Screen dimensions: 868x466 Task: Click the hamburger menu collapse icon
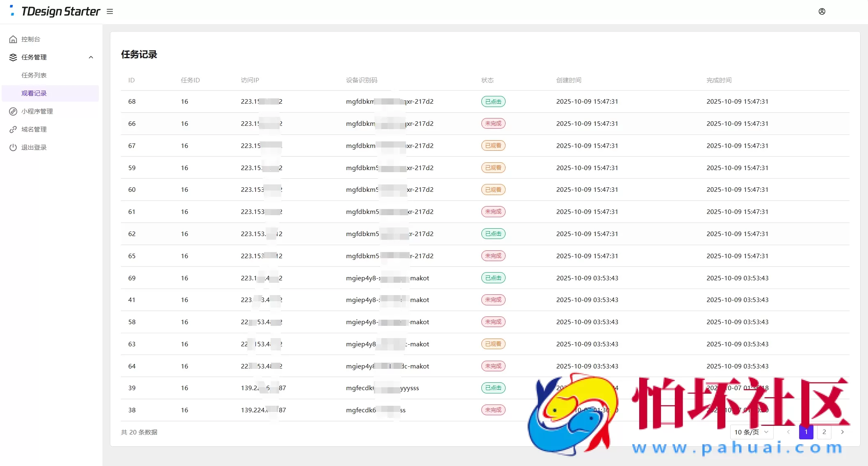(109, 11)
